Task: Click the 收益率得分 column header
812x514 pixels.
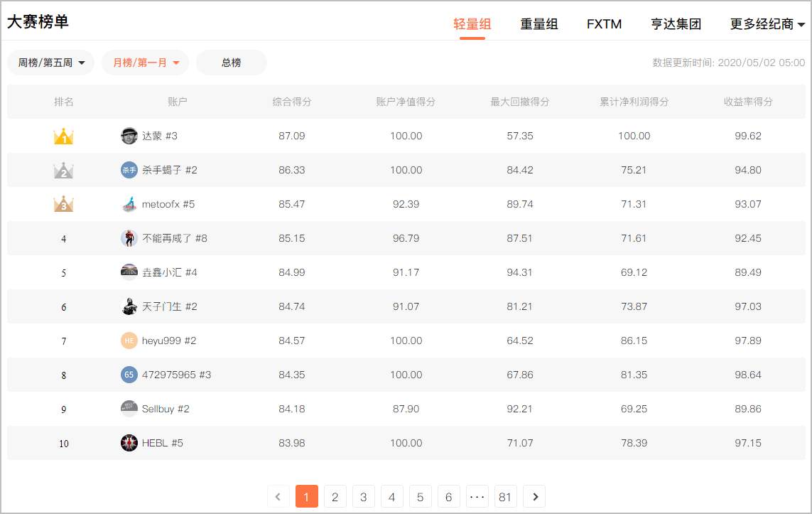Action: click(748, 102)
